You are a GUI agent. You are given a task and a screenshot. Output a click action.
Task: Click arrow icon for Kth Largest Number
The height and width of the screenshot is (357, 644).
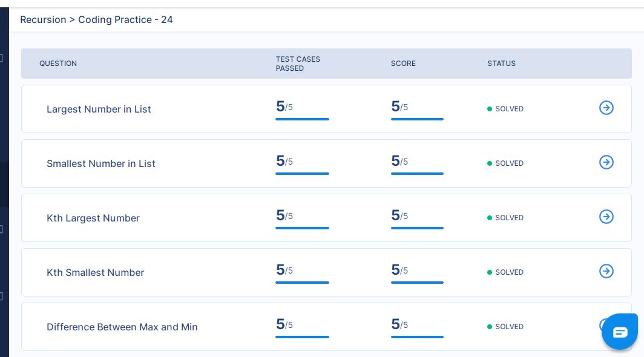[606, 217]
